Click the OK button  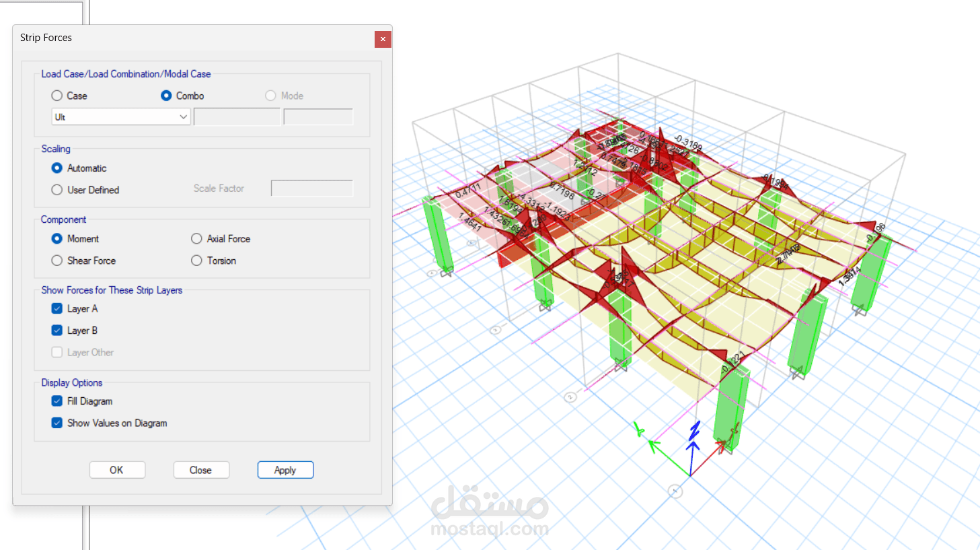[x=117, y=470]
